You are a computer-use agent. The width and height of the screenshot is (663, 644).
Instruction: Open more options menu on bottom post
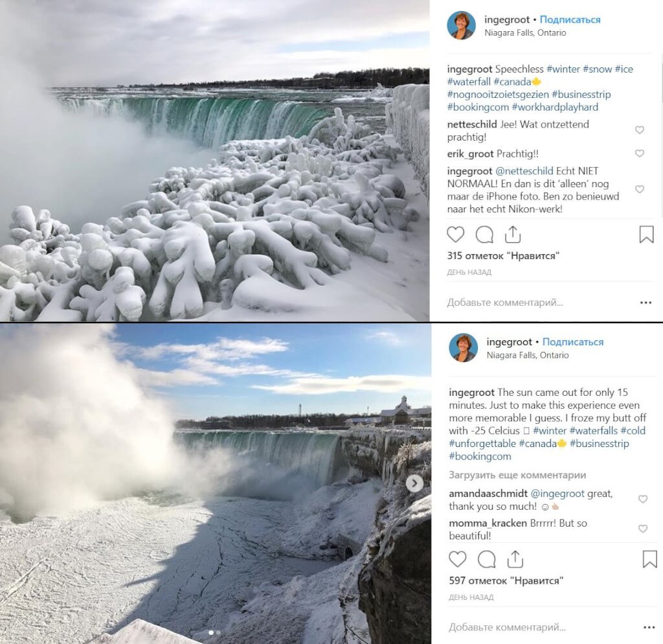(x=649, y=627)
